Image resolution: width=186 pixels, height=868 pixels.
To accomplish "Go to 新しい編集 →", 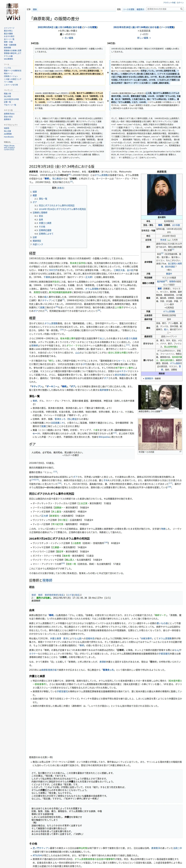I will point(144,38).
